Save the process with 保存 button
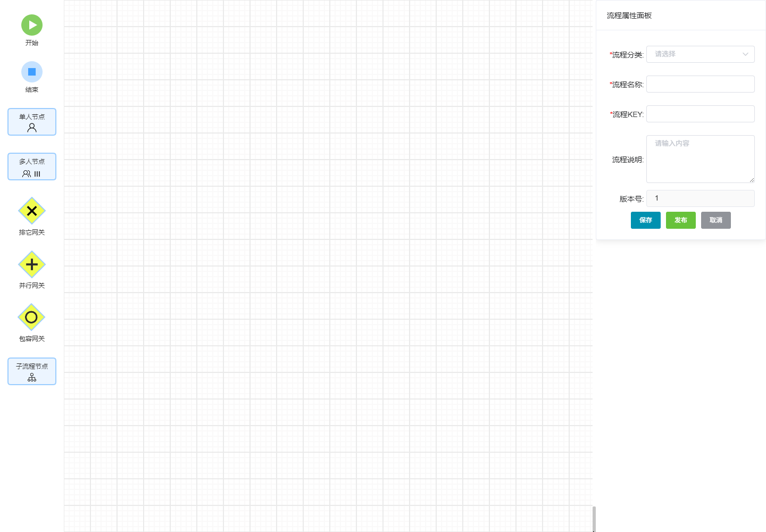 (x=646, y=220)
